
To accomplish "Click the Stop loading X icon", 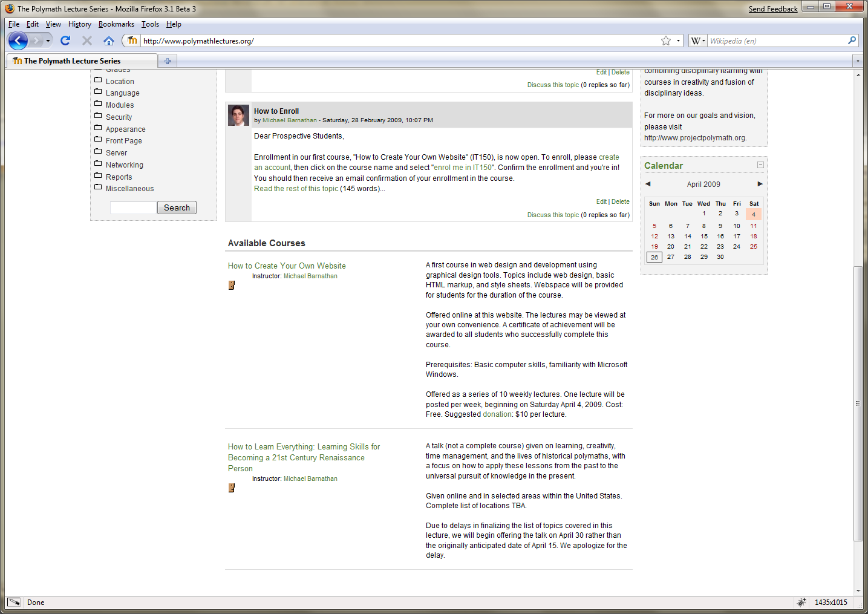I will [x=87, y=41].
